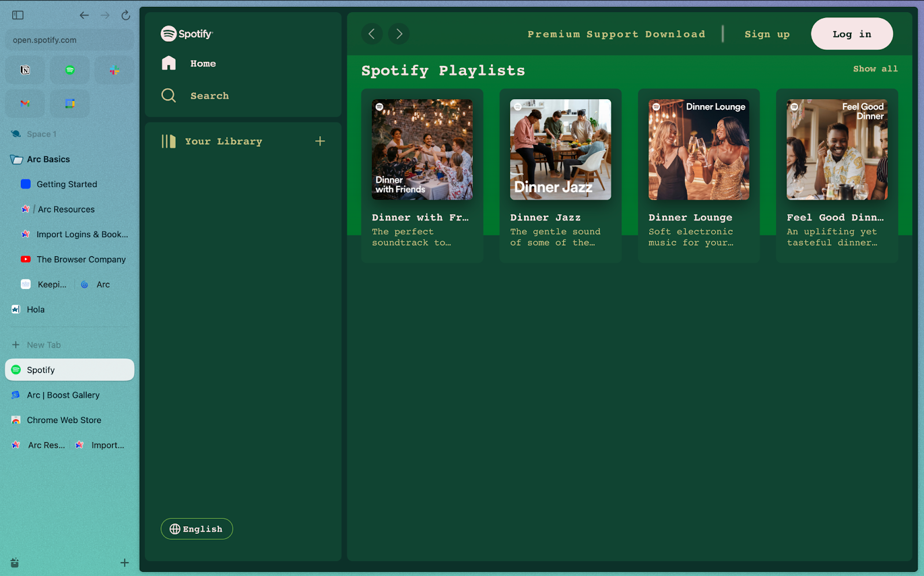The image size is (924, 576).
Task: Click the 'Dinner Jazz' card title
Action: point(545,218)
